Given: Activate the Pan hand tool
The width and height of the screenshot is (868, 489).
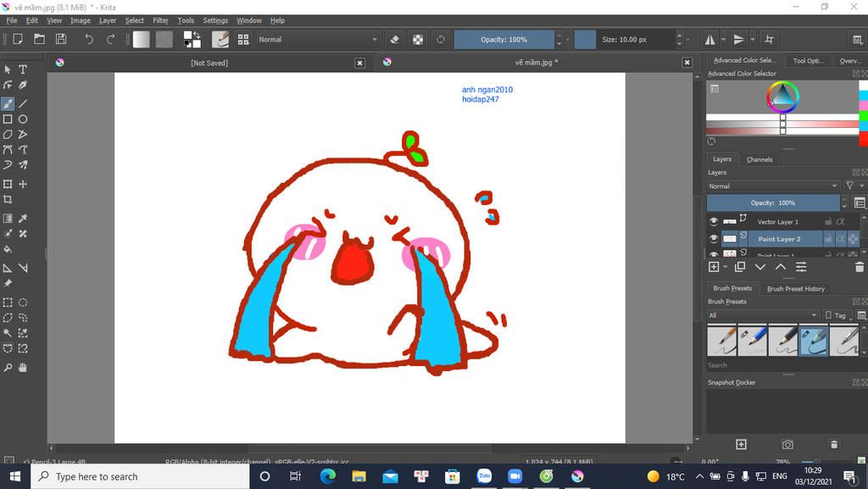Looking at the screenshot, I should pos(23,367).
